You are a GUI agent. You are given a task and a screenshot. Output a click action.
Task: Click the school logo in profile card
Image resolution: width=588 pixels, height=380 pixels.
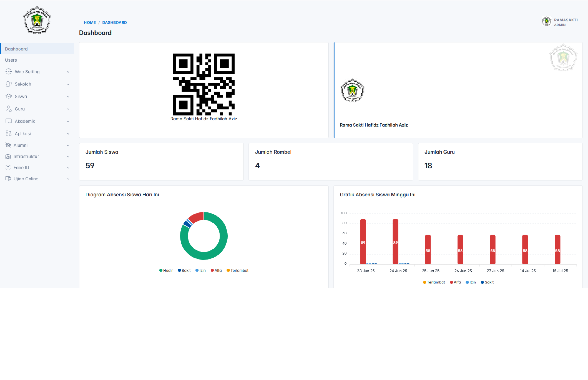352,90
